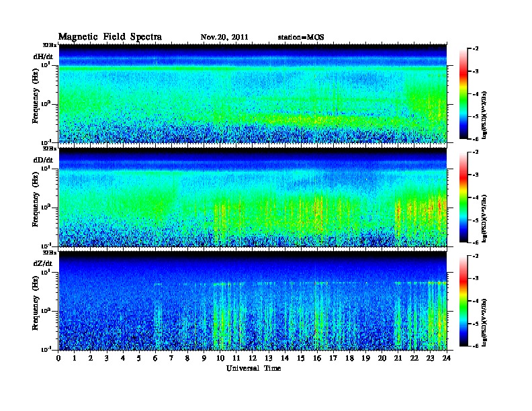Click the date "Nov. 20, 2011"
Image resolution: width=532 pixels, height=411 pixels.
pos(224,38)
